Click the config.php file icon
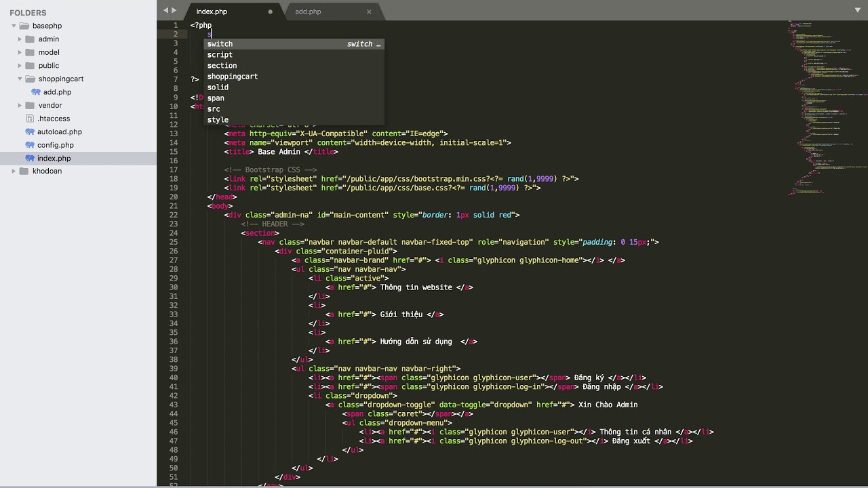Image resolution: width=868 pixels, height=488 pixels. click(30, 145)
